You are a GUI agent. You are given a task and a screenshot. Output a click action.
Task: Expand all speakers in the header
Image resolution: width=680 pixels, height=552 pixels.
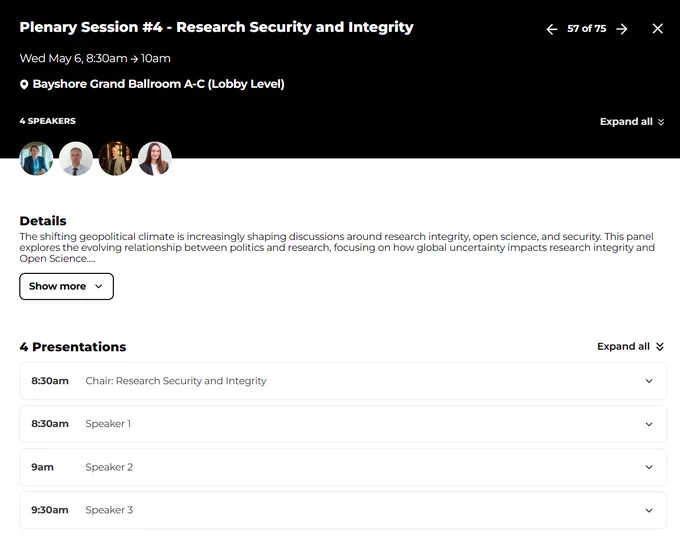pos(632,122)
